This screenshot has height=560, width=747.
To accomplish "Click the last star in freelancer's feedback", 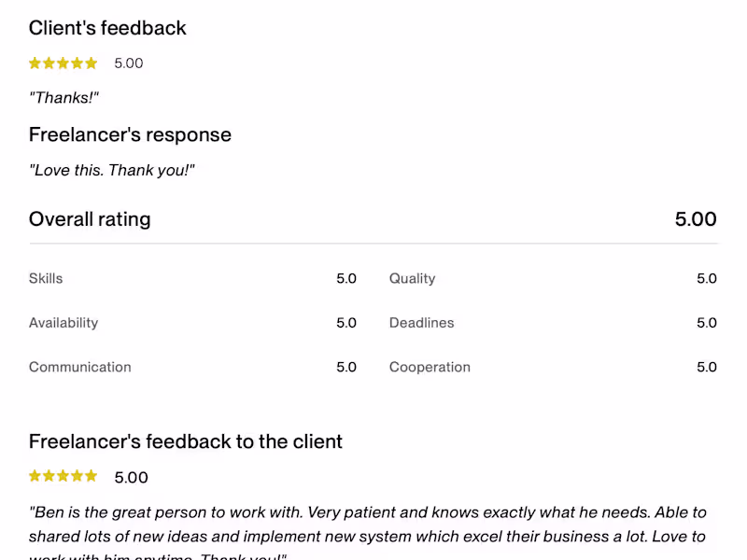I will coord(91,476).
